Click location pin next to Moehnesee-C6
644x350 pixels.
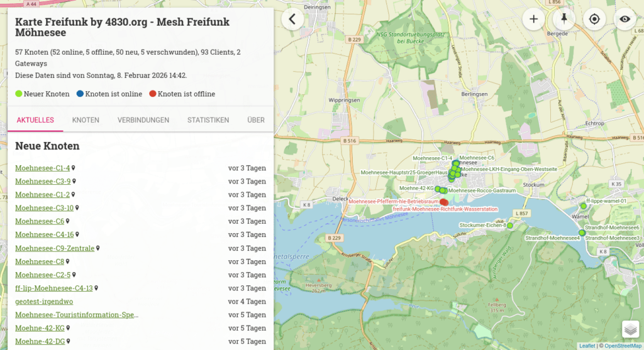coord(68,221)
